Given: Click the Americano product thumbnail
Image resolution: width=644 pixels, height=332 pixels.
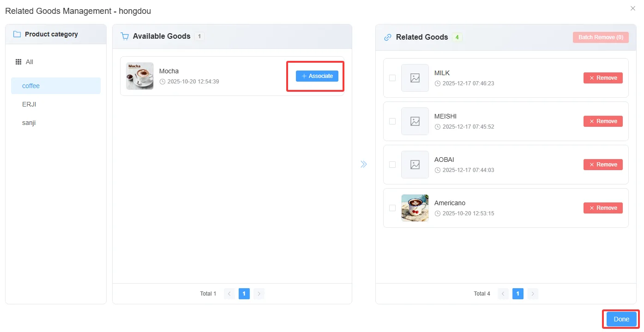Looking at the screenshot, I should [x=415, y=208].
